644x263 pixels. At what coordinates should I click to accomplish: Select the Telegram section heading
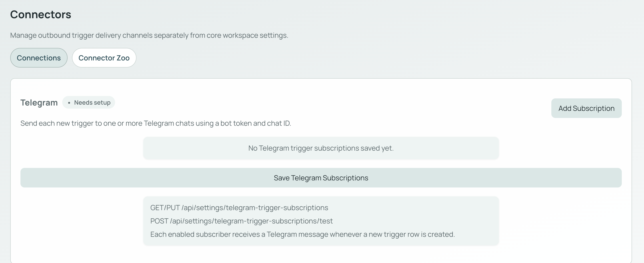tap(39, 102)
